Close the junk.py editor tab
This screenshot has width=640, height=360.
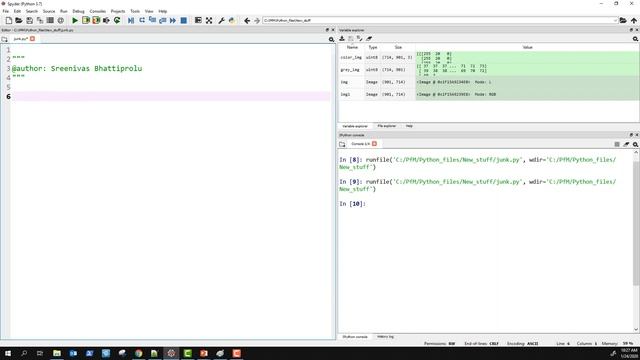(32, 39)
